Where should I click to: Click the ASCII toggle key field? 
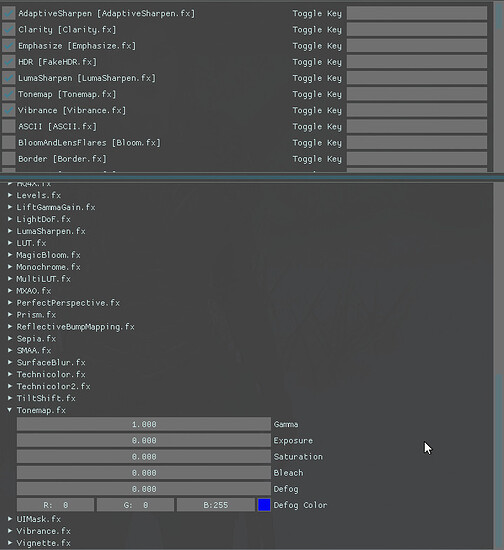(x=417, y=126)
